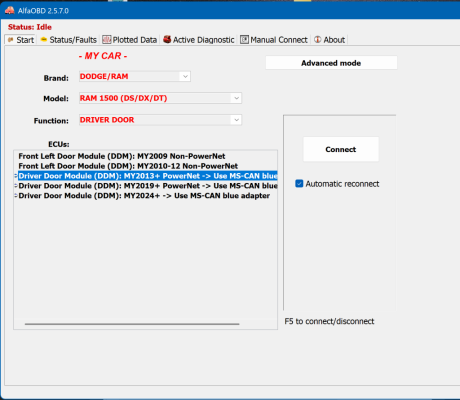460x400 pixels.
Task: Click the Connect button
Action: click(x=341, y=149)
